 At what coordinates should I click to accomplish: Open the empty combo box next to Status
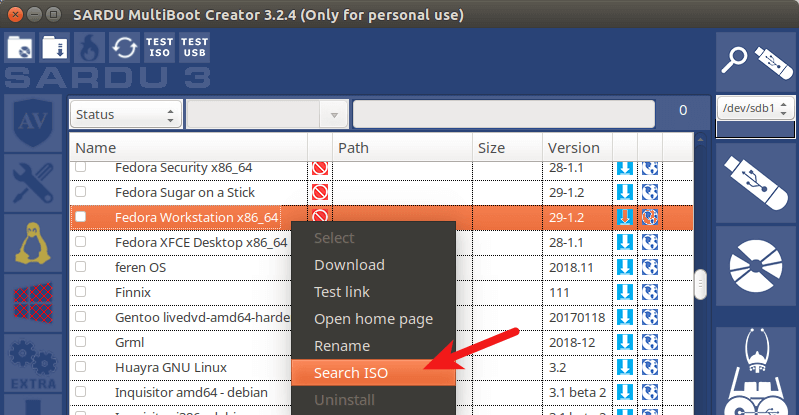click(267, 114)
